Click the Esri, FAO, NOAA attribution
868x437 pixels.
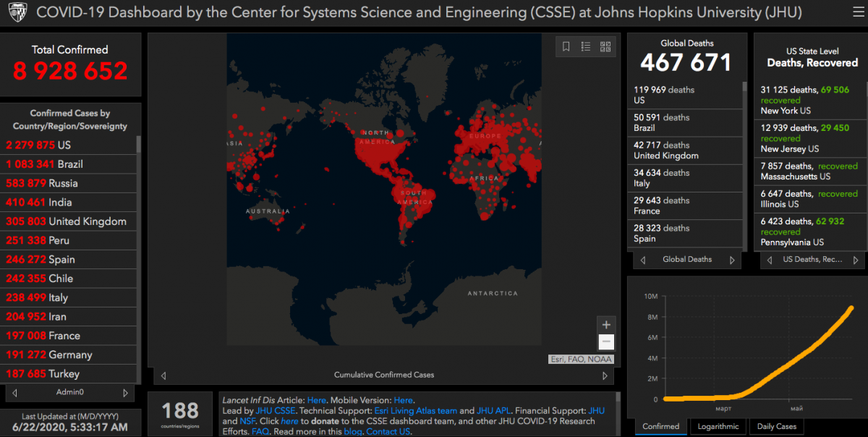click(x=582, y=359)
